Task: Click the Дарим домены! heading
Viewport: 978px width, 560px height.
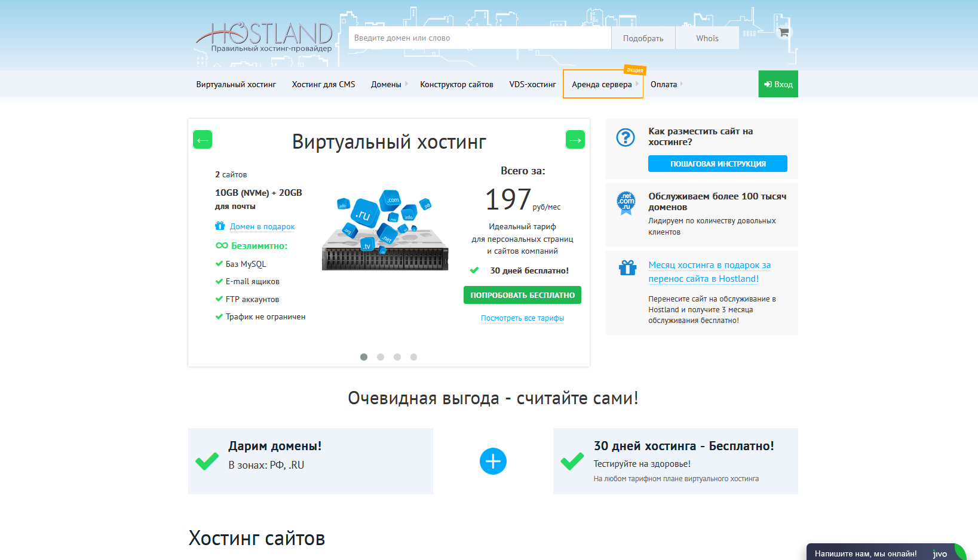Action: [x=275, y=446]
